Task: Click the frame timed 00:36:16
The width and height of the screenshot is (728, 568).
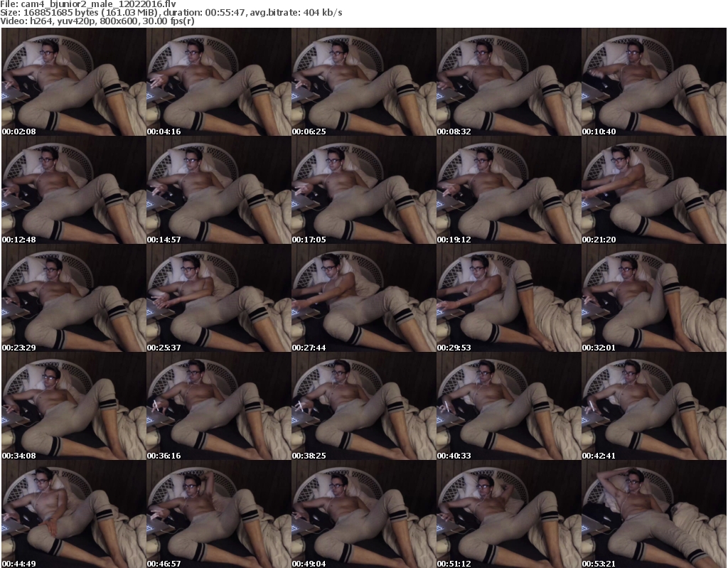Action: point(219,406)
